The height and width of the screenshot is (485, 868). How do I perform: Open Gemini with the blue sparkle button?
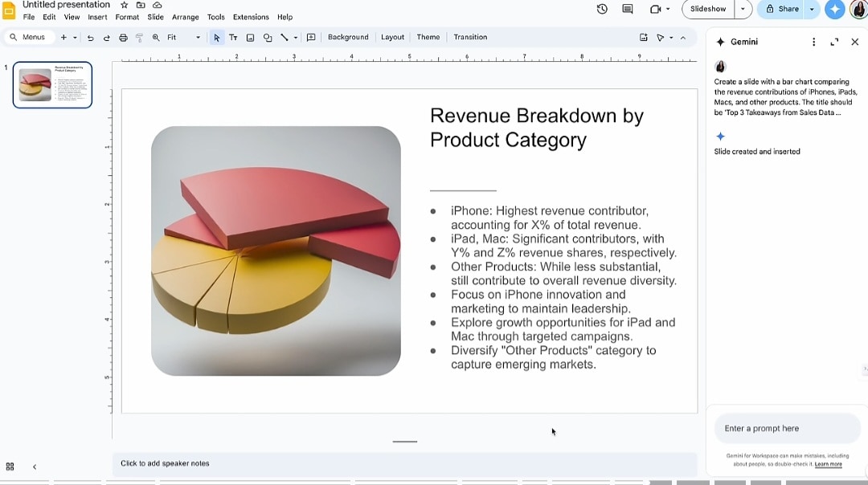click(x=834, y=9)
